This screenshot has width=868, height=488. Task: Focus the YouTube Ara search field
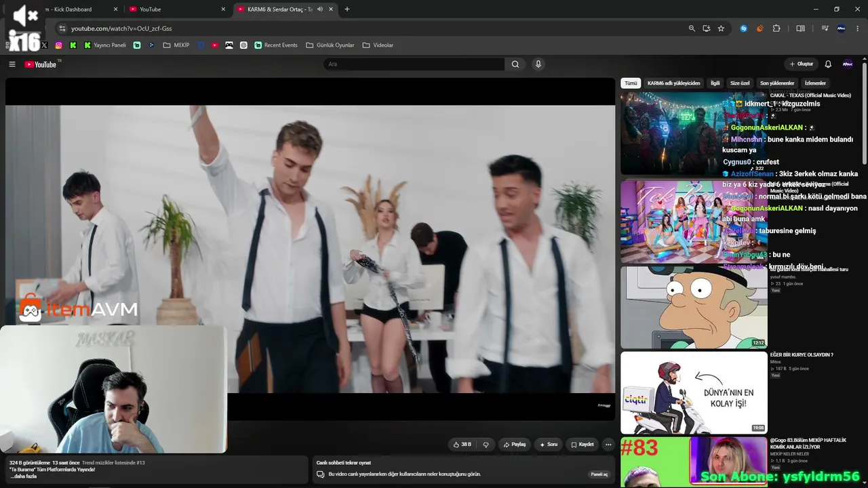coord(414,64)
